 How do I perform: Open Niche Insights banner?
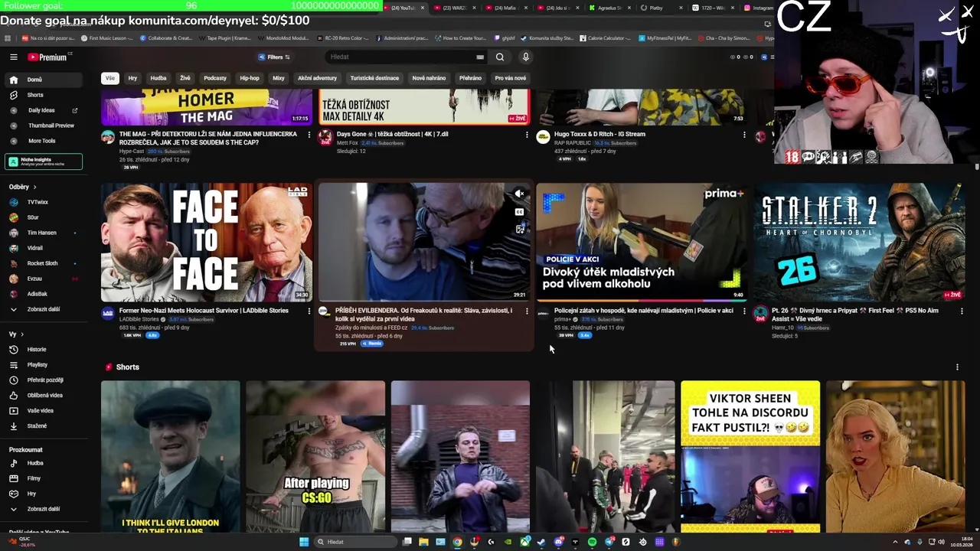(44, 161)
